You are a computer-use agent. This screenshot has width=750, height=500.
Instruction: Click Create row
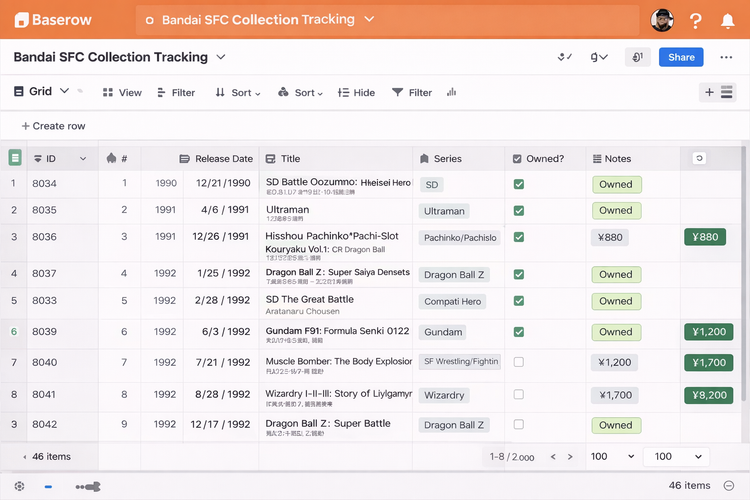(x=53, y=126)
